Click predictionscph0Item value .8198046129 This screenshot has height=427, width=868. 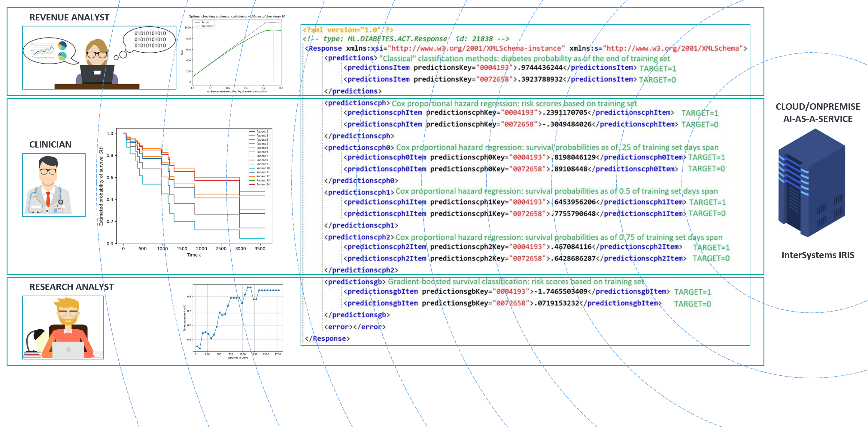coord(573,157)
